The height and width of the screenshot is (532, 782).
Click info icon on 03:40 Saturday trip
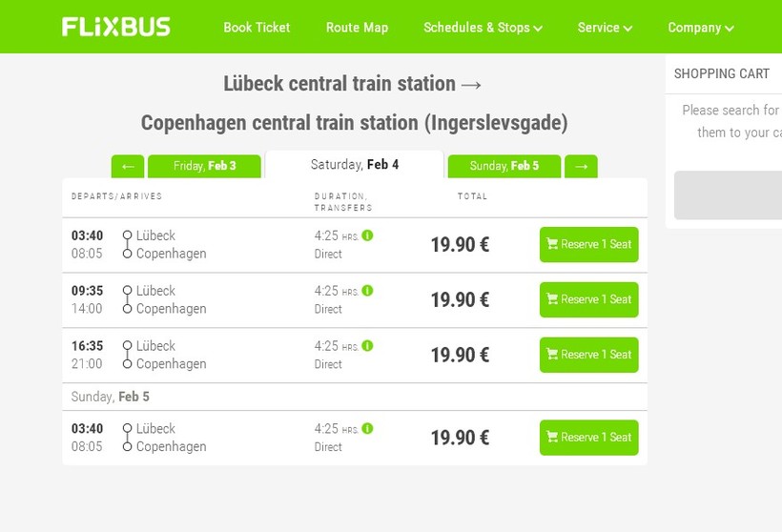tap(368, 235)
